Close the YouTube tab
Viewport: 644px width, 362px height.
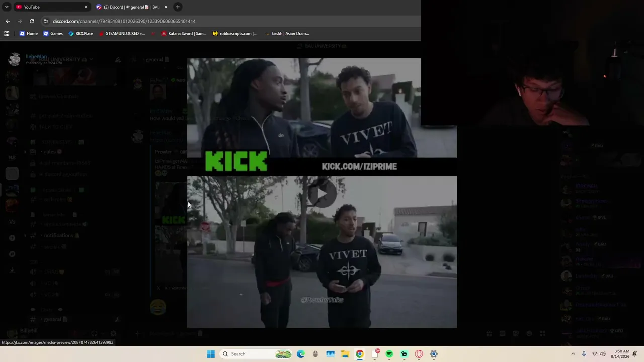[x=86, y=7]
